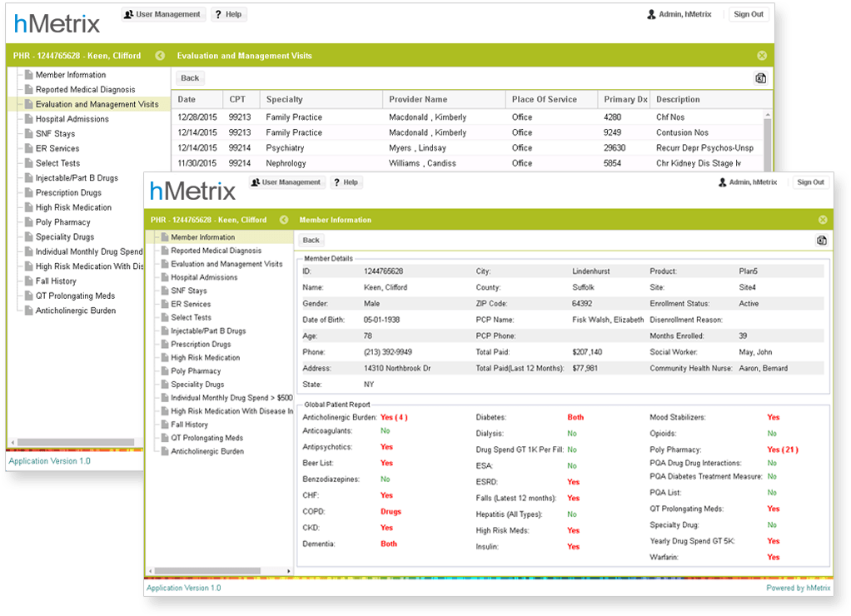Select provider 'Myers , Lindsay' in visits table
The height and width of the screenshot is (616, 851).
pyautogui.click(x=417, y=147)
